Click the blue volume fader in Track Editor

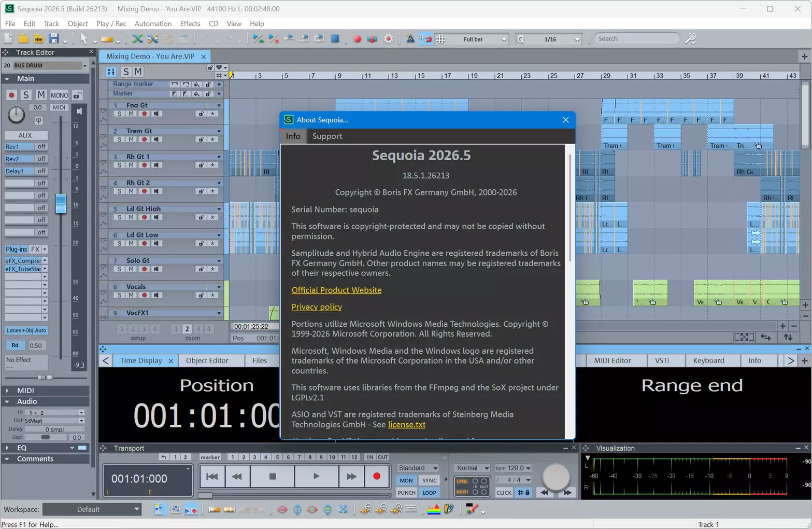point(61,203)
